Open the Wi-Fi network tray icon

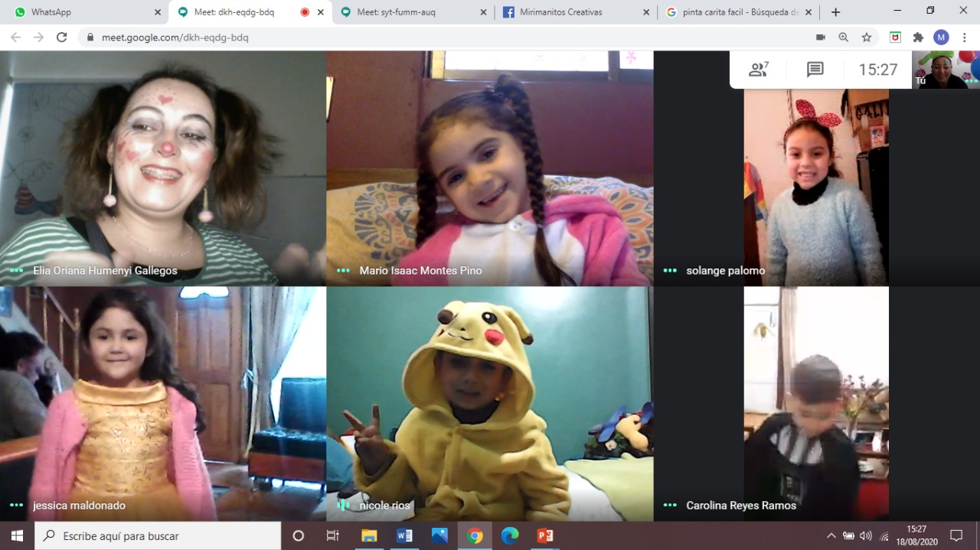point(884,536)
